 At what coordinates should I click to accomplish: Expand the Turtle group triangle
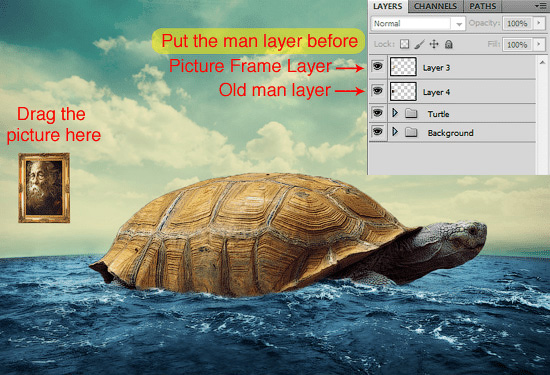[395, 113]
